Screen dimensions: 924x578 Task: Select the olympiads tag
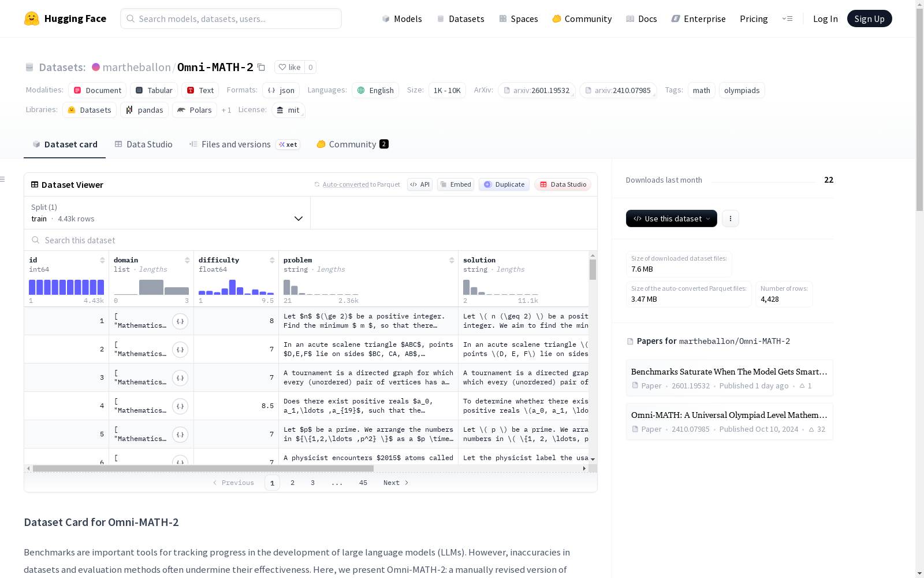(x=742, y=90)
